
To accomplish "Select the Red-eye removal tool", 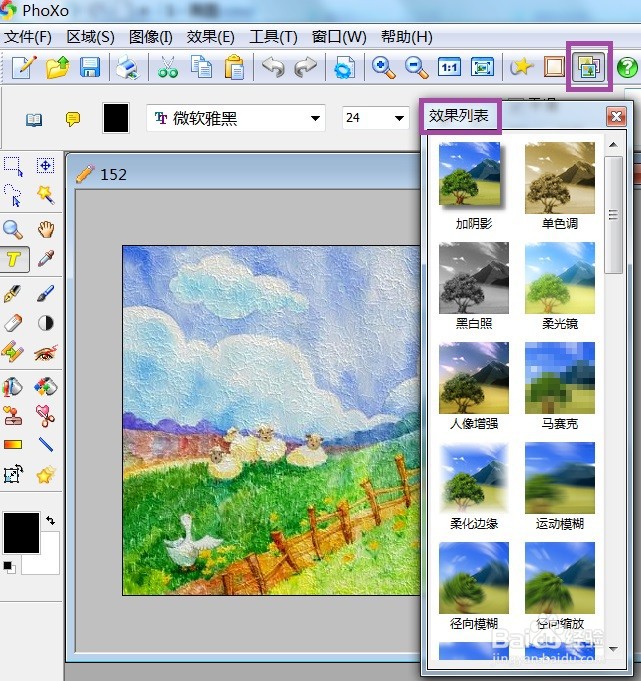I will pos(45,353).
